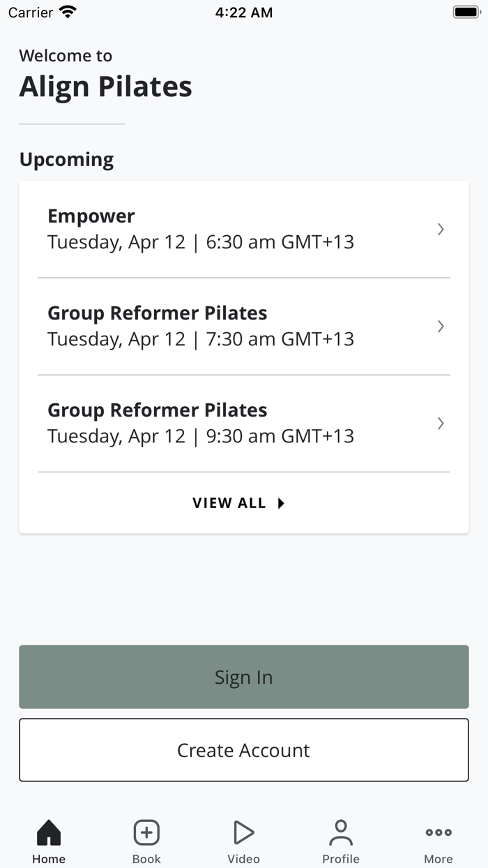Viewport: 488px width, 868px height.
Task: Select the Book icon to schedule a class
Action: click(146, 832)
